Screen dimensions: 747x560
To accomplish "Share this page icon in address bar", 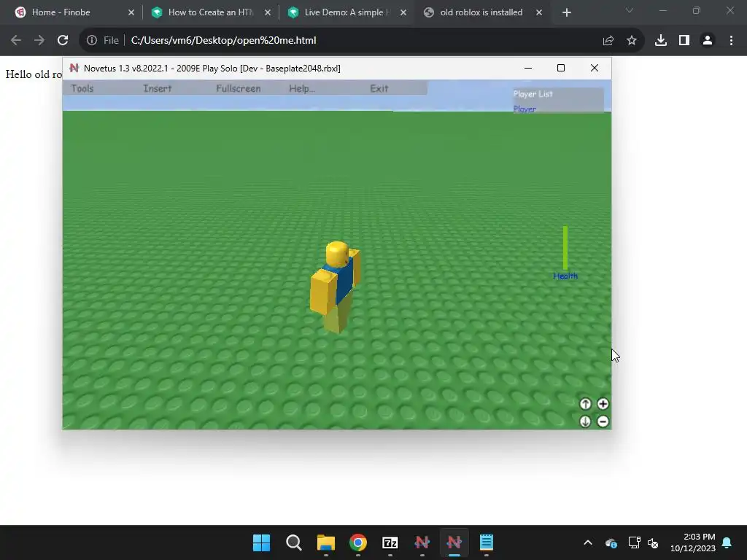I will click(x=608, y=41).
